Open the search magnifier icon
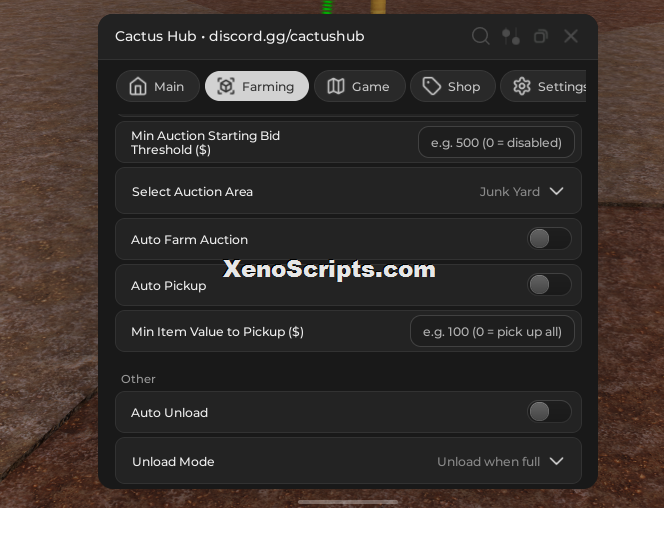The width and height of the screenshot is (664, 538). [481, 36]
